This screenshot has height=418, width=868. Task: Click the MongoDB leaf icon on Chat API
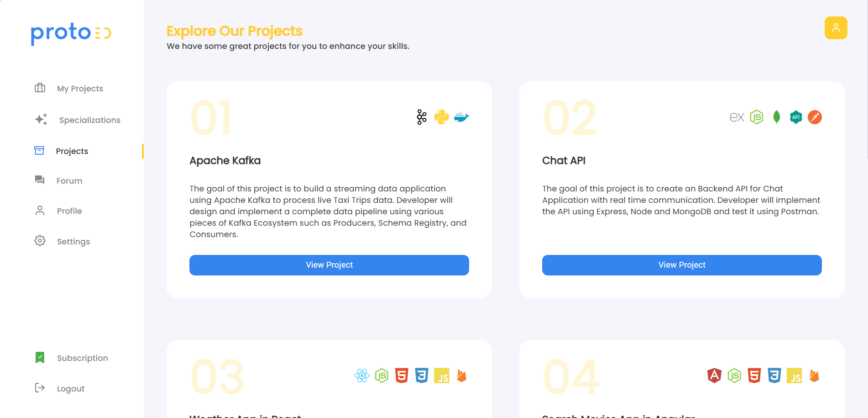[776, 117]
